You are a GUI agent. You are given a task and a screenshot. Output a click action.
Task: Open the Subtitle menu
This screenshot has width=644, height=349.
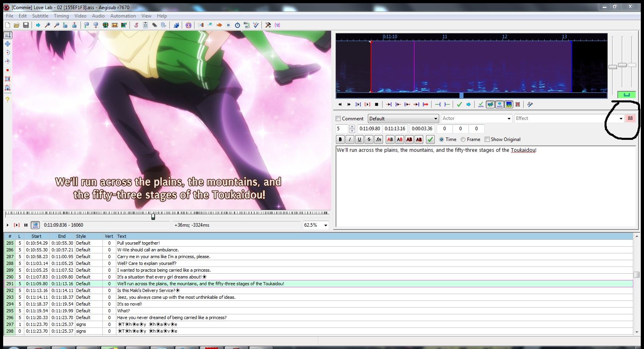point(40,16)
